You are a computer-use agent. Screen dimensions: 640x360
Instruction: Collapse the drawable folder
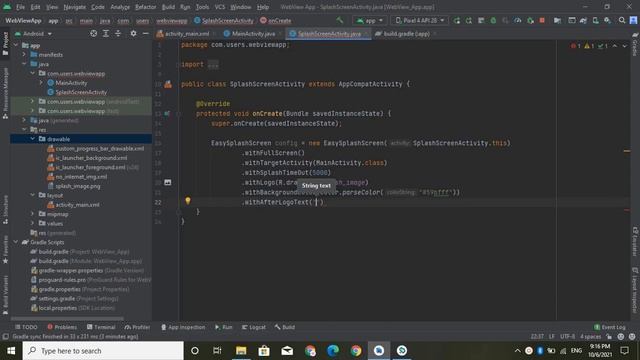33,139
